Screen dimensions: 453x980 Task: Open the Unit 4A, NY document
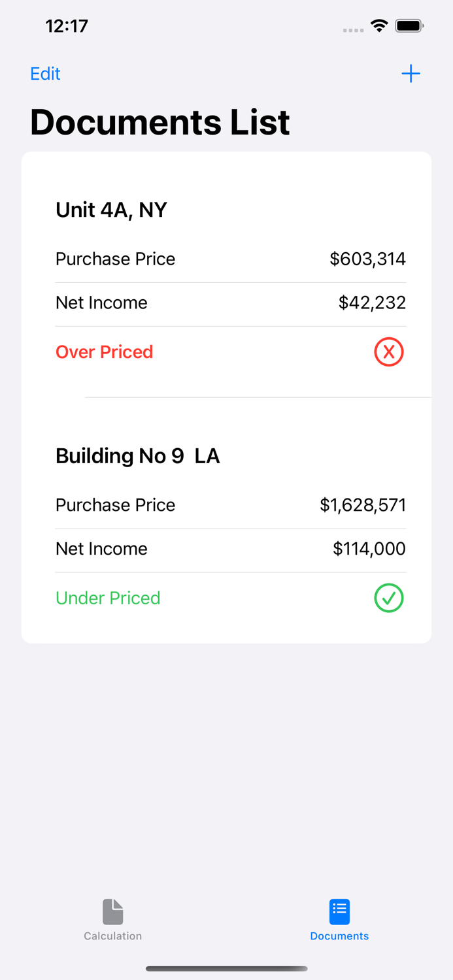tap(111, 210)
